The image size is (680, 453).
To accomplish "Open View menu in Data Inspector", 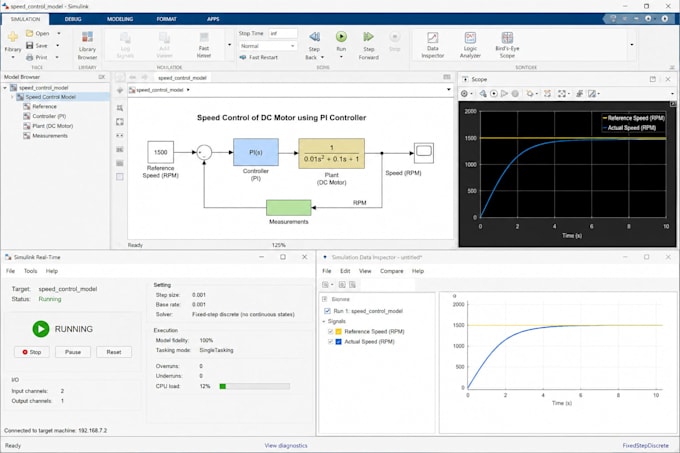I will click(365, 271).
